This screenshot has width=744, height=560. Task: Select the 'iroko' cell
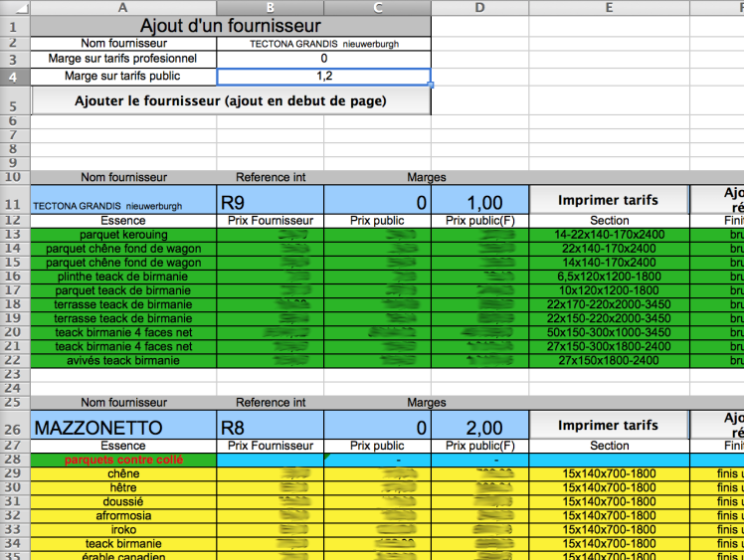click(123, 530)
